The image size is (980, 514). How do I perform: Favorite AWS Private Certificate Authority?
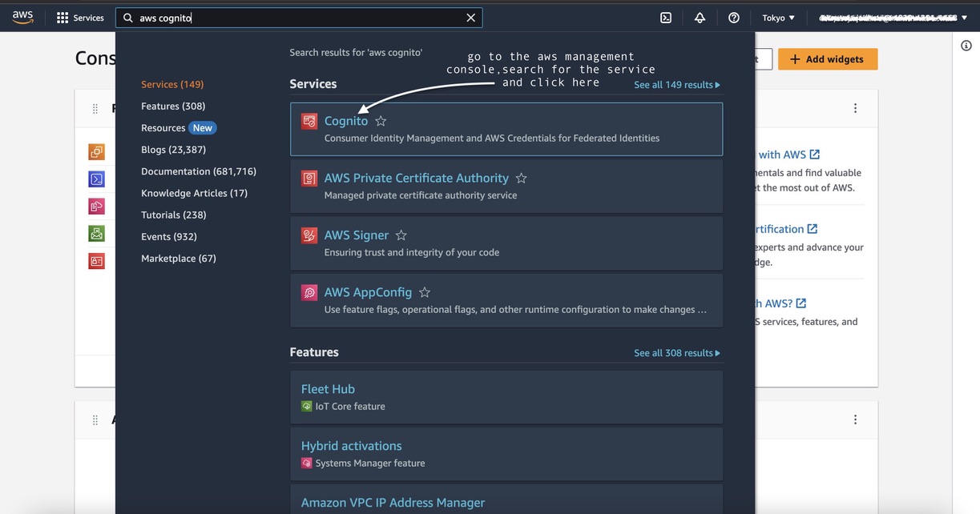pos(522,178)
